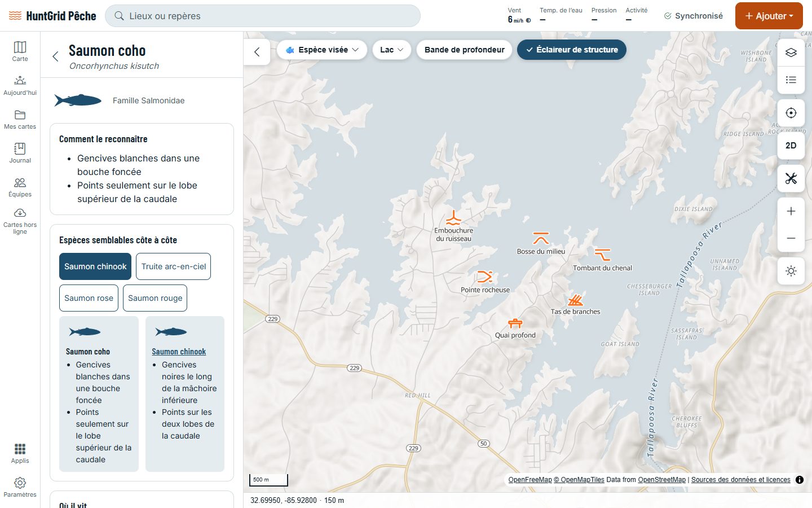Open Sources des données et licences link
The width and height of the screenshot is (812, 508).
tap(741, 480)
